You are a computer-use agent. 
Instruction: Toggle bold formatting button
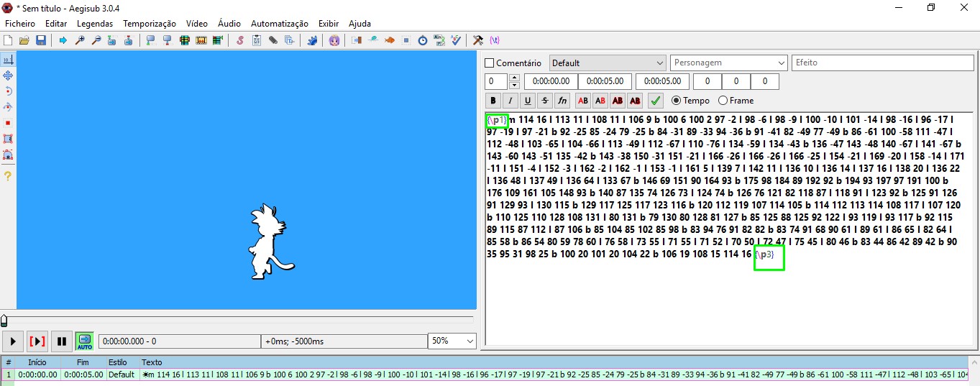493,101
